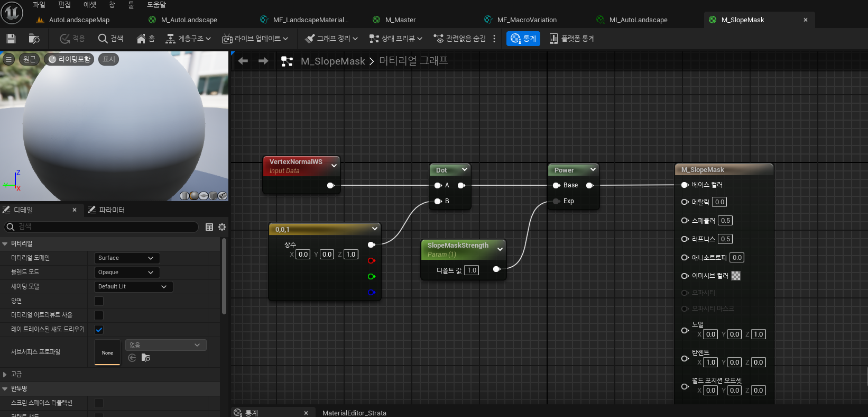868x417 pixels.
Task: Open the Edit (편집) menu
Action: coord(64,5)
